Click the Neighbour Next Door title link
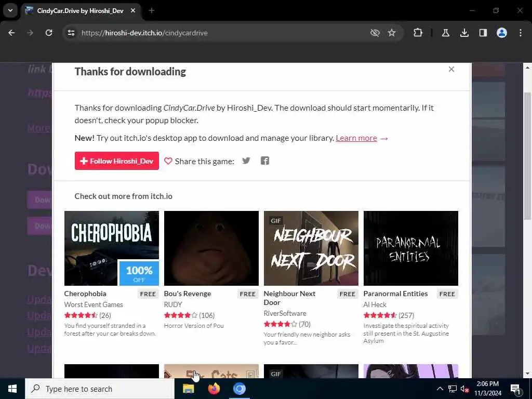The width and height of the screenshot is (532, 399). [x=289, y=298]
